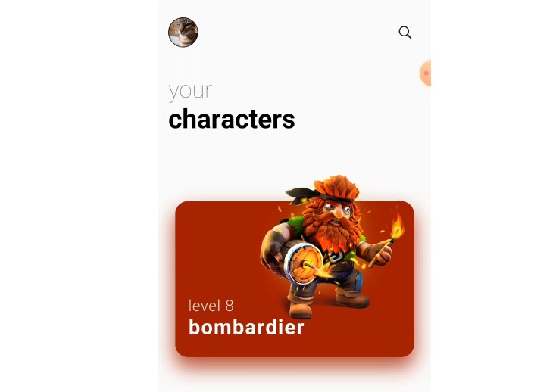556x392 pixels.
Task: Click the "bombardier" name label
Action: tap(246, 327)
